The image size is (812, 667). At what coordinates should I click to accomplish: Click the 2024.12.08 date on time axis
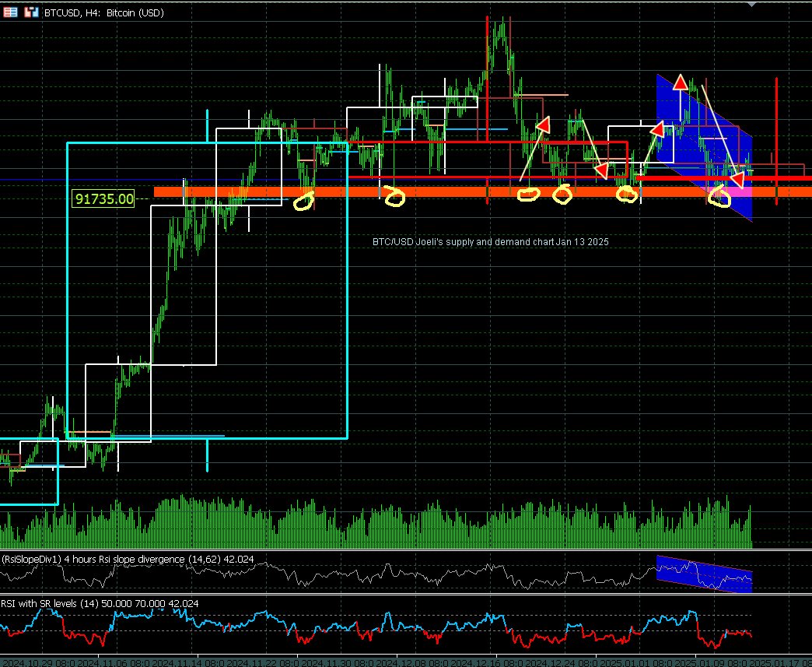(413, 662)
